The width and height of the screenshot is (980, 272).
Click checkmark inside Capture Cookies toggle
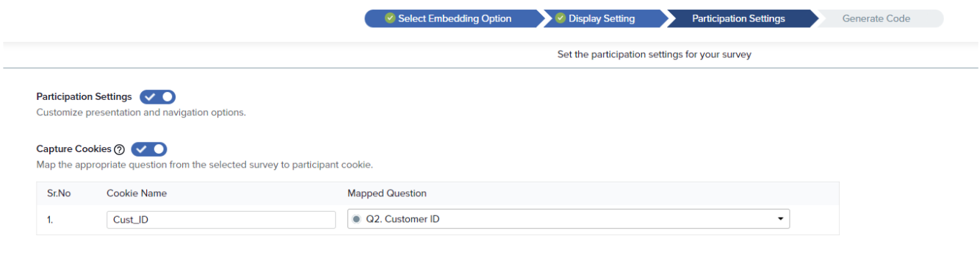[x=141, y=149]
